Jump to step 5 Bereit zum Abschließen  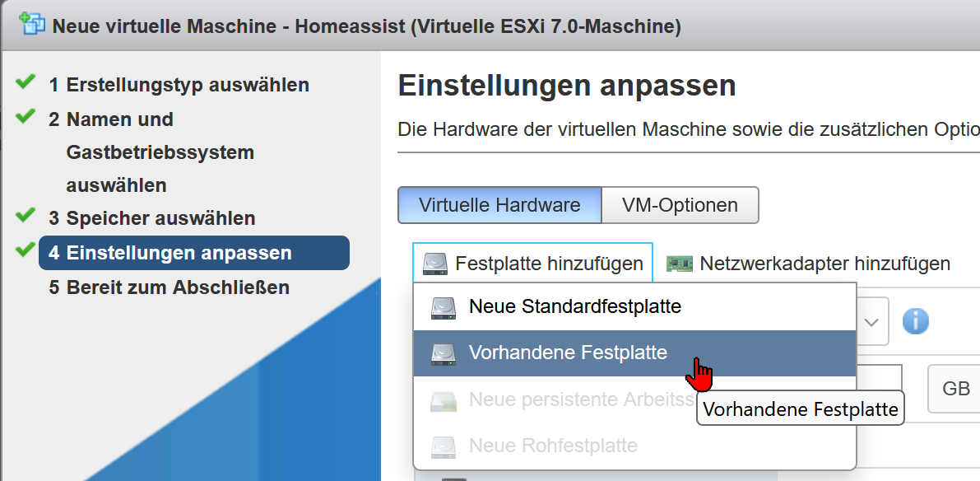pos(169,287)
